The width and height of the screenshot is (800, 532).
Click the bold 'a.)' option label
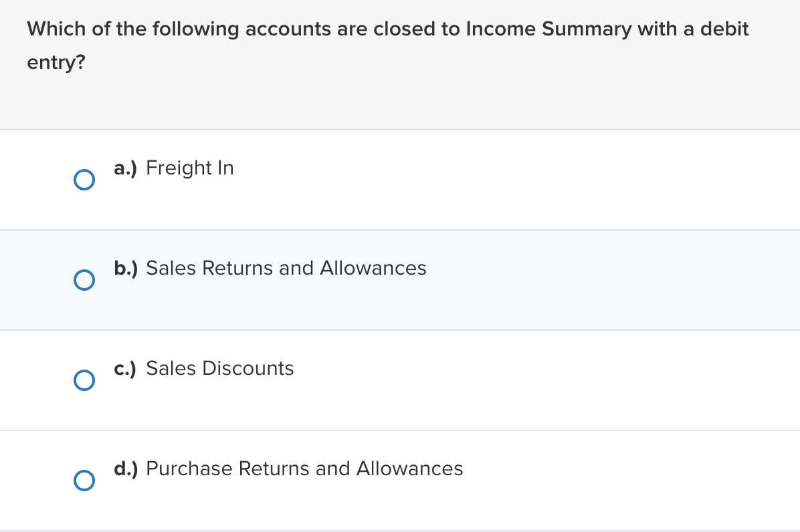pyautogui.click(x=125, y=168)
